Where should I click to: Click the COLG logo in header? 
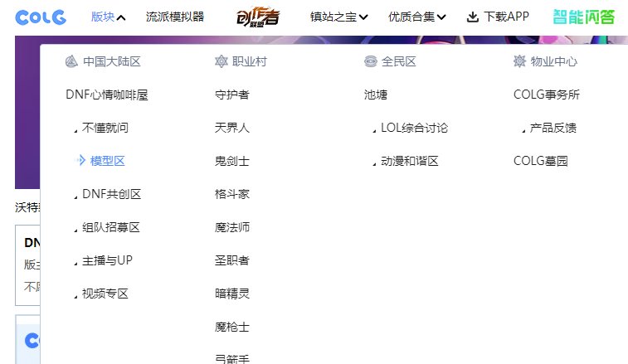(x=41, y=17)
